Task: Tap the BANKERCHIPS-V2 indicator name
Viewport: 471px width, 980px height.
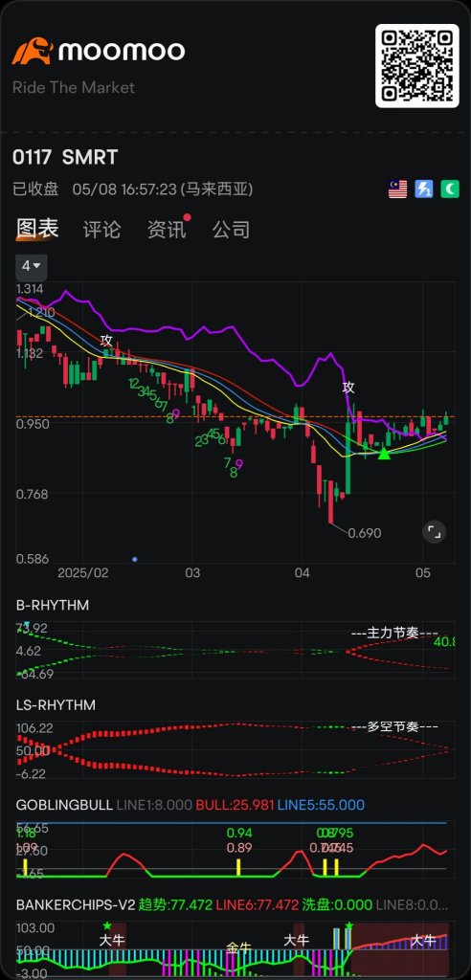Action: tap(76, 905)
